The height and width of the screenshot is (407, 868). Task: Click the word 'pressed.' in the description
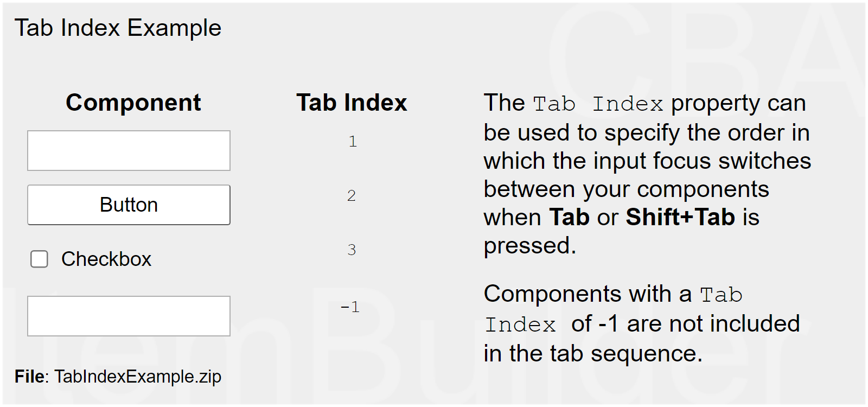(x=529, y=246)
